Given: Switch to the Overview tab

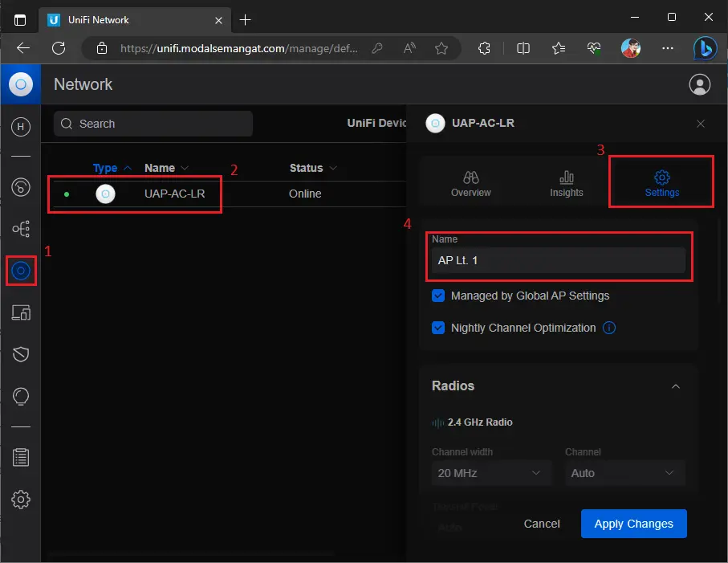Looking at the screenshot, I should click(471, 184).
